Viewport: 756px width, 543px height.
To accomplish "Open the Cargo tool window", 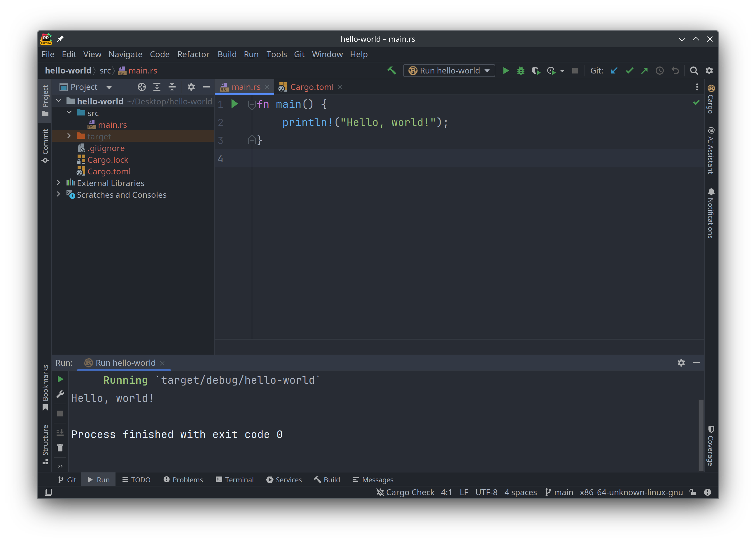I will [711, 99].
